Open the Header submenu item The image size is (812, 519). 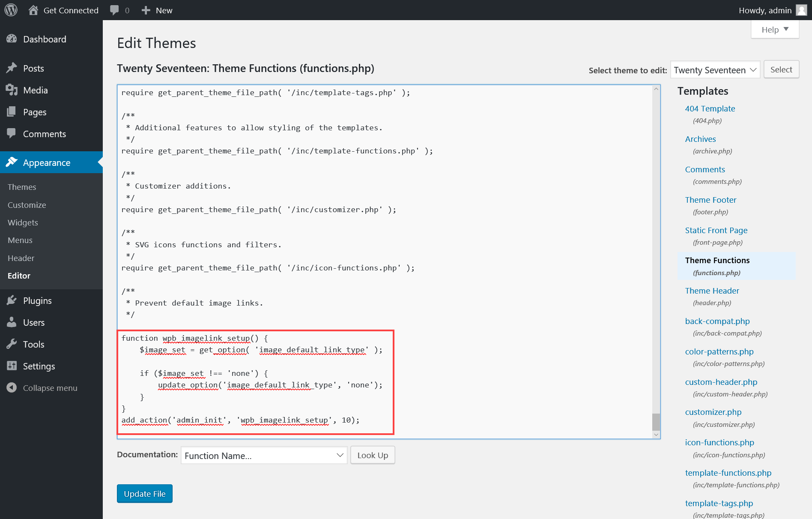coord(21,258)
